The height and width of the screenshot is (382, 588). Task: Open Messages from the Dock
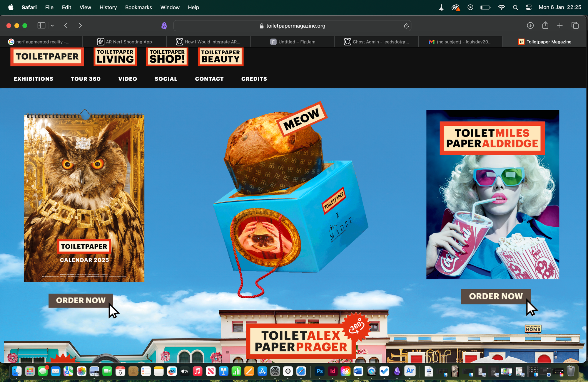(43, 371)
